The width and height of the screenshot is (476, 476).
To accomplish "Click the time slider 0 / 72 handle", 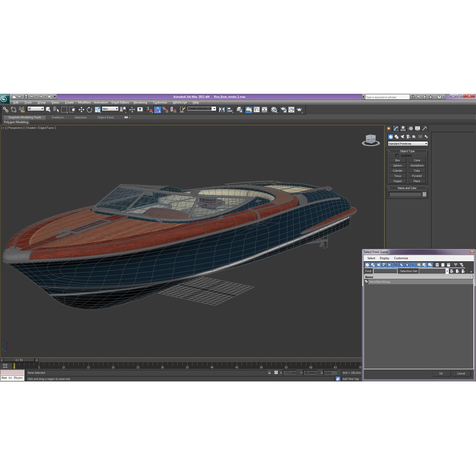I will tap(19, 360).
